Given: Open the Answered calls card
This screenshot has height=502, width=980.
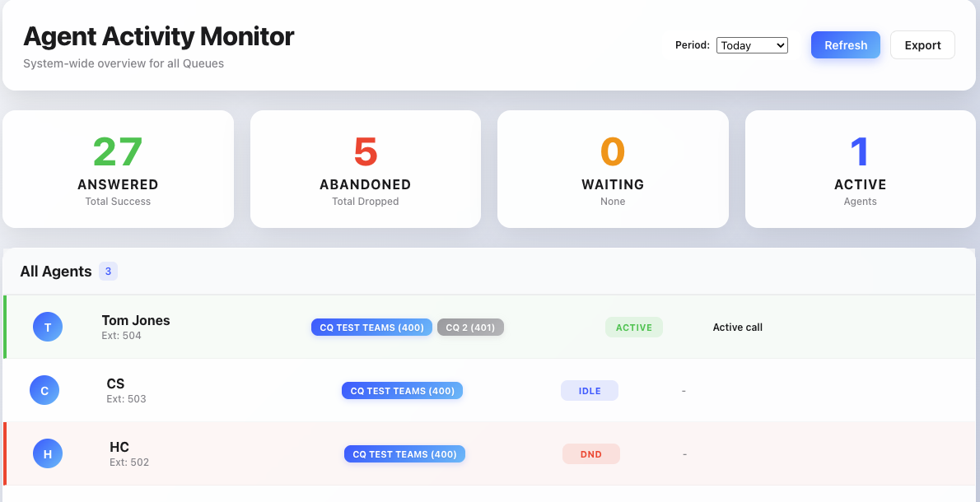Looking at the screenshot, I should click(118, 170).
